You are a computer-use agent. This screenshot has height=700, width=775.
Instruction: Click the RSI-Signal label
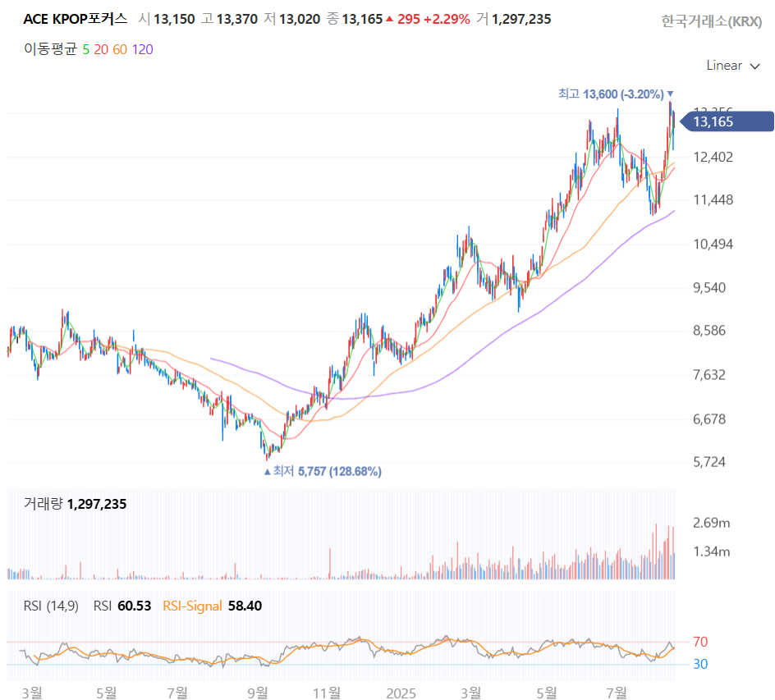192,606
